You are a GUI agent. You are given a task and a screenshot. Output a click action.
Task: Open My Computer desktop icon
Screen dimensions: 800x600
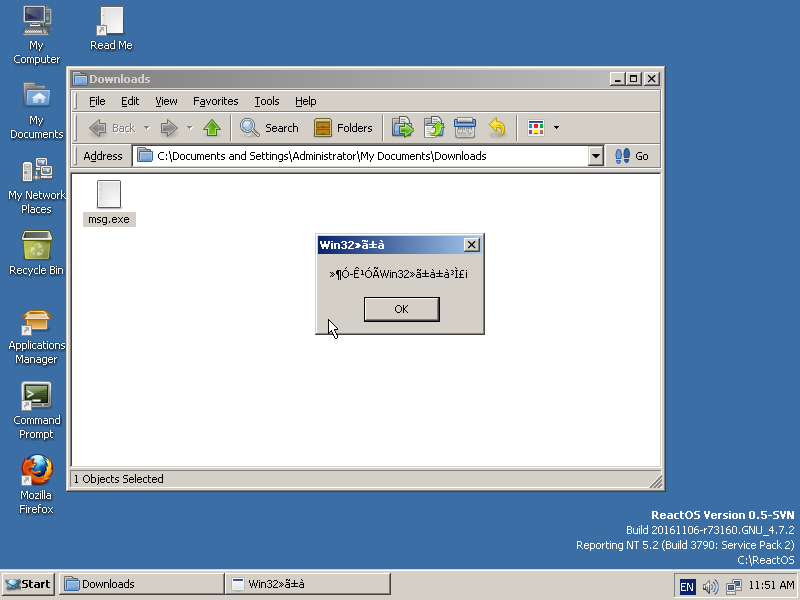tap(36, 35)
